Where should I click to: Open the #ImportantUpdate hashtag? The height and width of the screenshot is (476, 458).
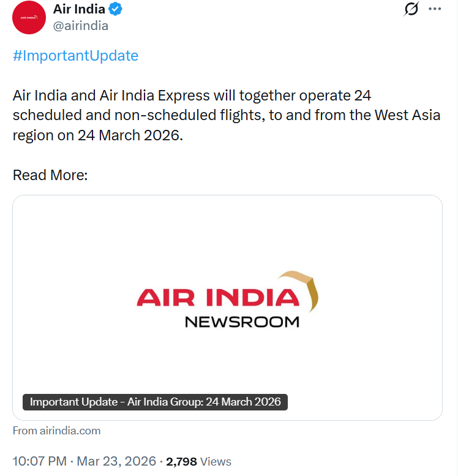tap(75, 56)
